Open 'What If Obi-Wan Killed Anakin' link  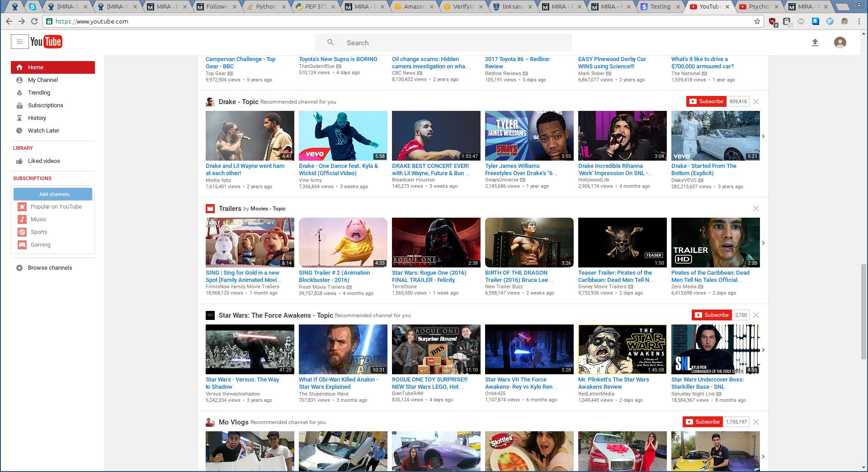pos(339,383)
